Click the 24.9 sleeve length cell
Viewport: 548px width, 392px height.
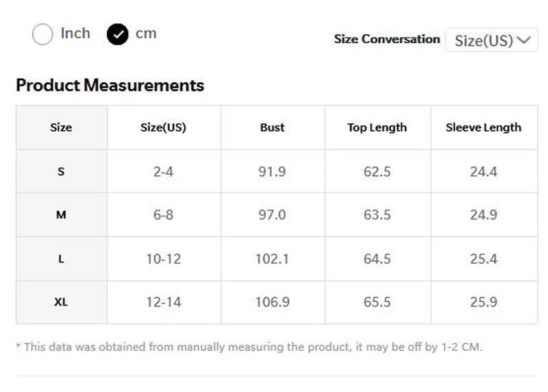tap(483, 215)
